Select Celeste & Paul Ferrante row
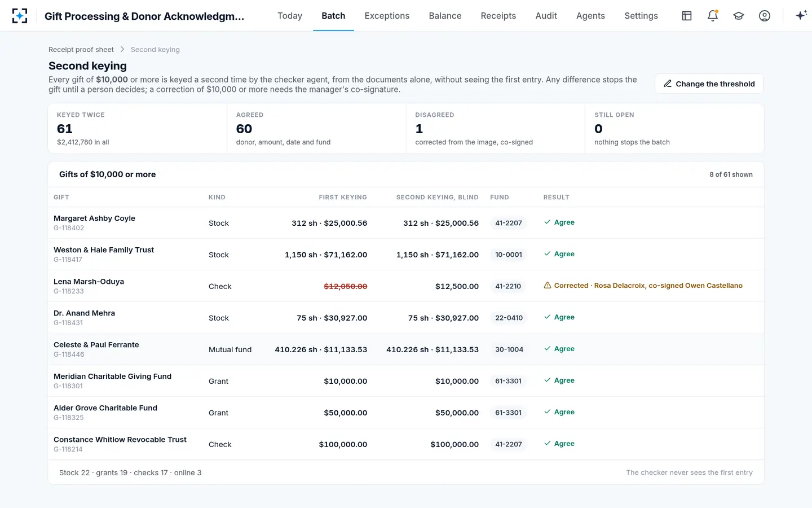This screenshot has height=508, width=812. [406, 349]
